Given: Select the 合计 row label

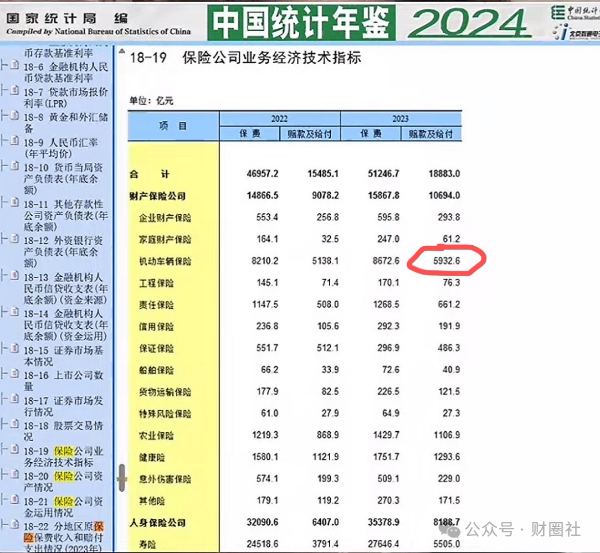Looking at the screenshot, I should pyautogui.click(x=150, y=175).
